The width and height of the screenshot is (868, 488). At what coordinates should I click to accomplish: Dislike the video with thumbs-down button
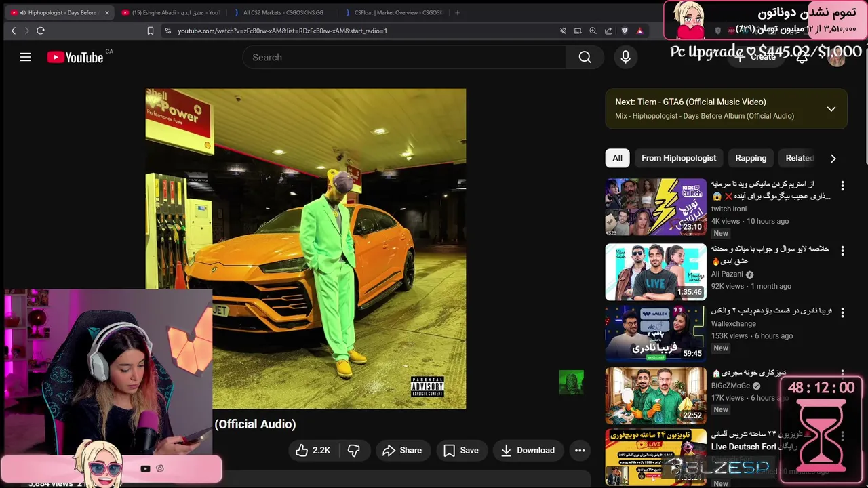tap(354, 450)
